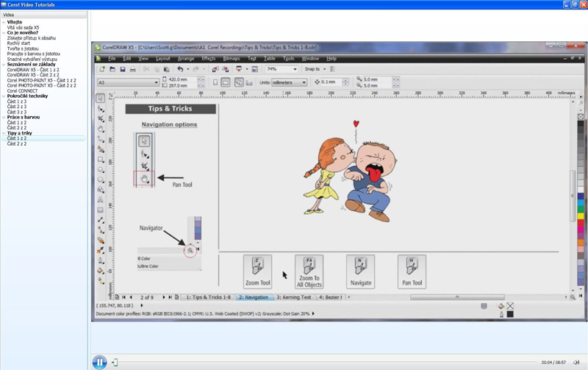Select the Shape tool
This screenshot has width=588, height=370.
[x=101, y=108]
